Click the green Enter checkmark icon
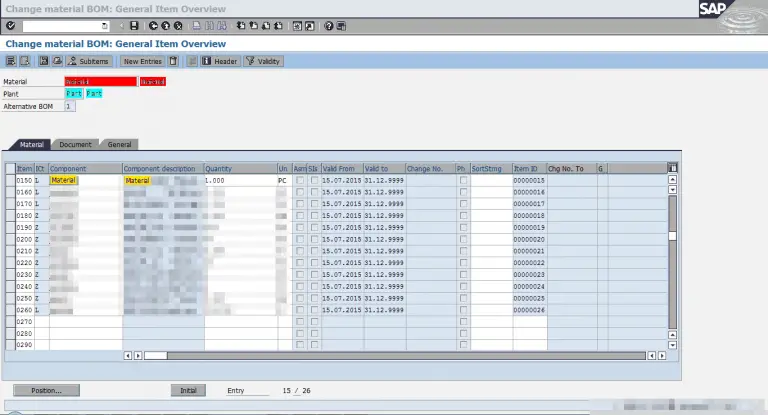This screenshot has height=415, width=768. (11, 25)
